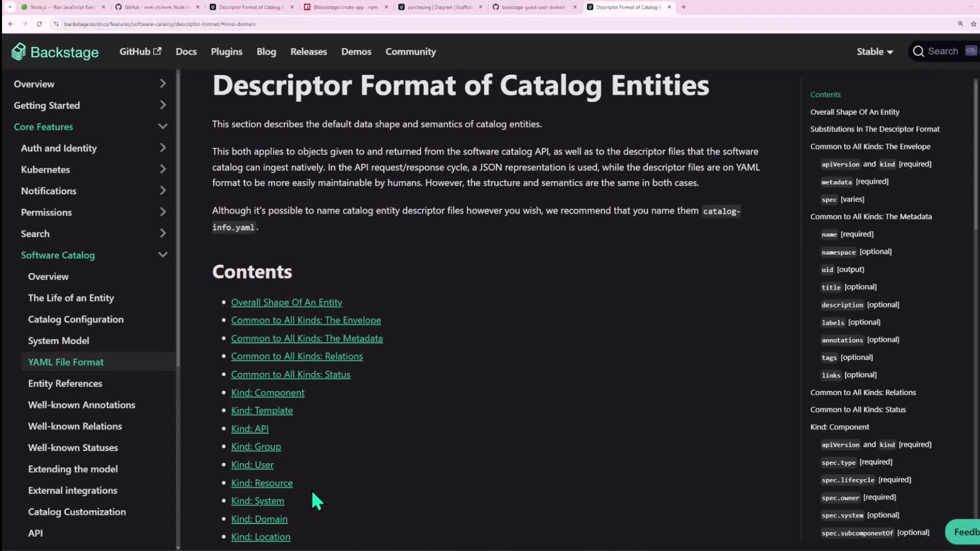Open the Community navbar item

click(x=410, y=52)
